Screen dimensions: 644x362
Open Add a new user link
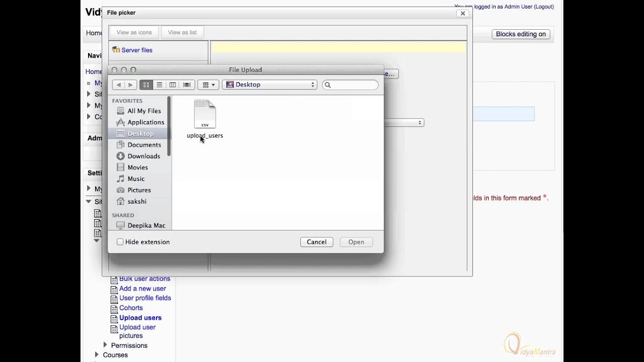[x=142, y=289]
